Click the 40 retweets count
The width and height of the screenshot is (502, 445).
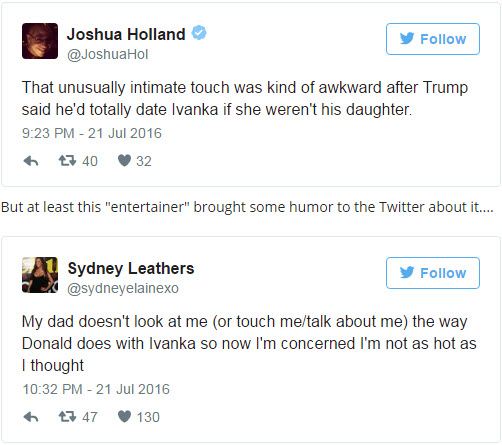pos(90,161)
